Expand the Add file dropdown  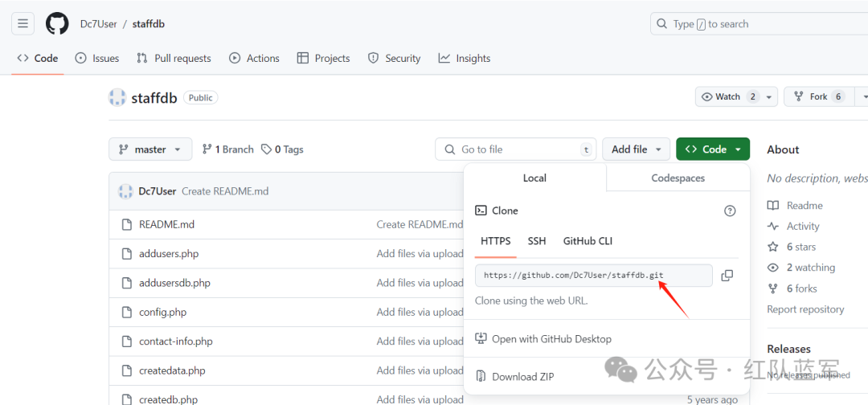point(636,149)
